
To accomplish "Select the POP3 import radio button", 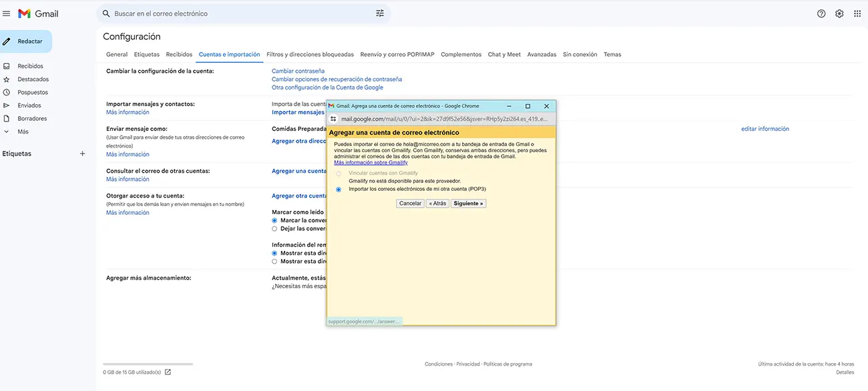I will point(339,189).
